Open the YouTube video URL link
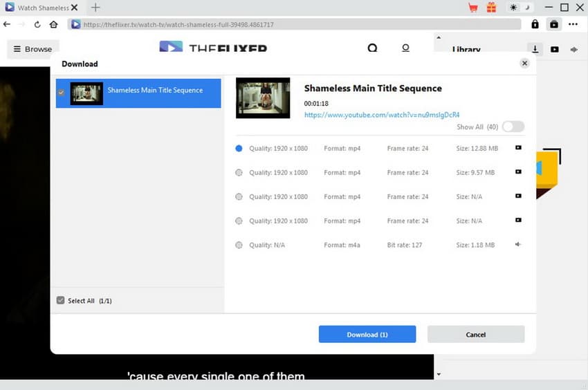Screen dimensions: 588x390 point(382,115)
